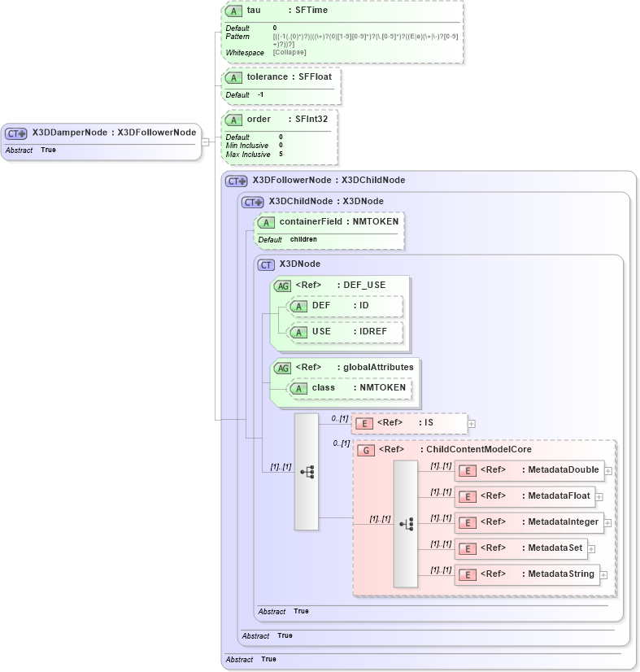
Task: Select the MetadataSet element label
Action: pos(532,548)
